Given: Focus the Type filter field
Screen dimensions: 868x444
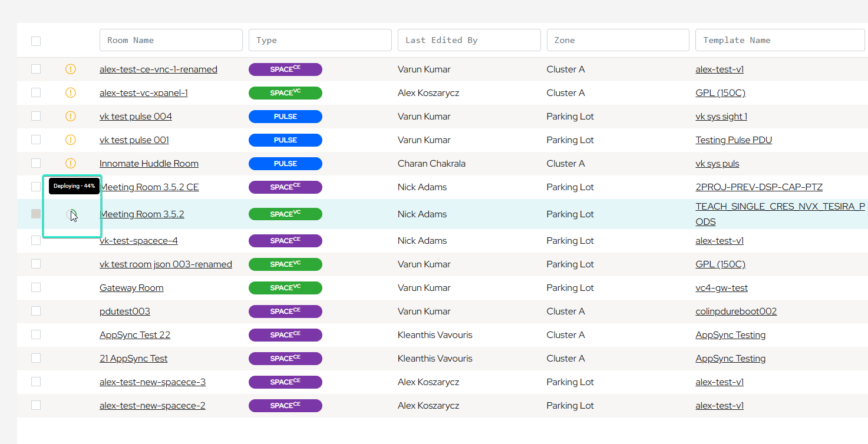Looking at the screenshot, I should 320,40.
